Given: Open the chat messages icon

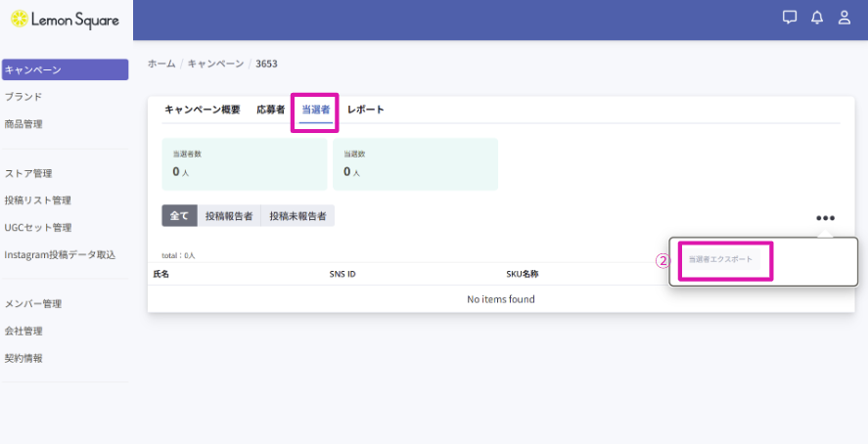Looking at the screenshot, I should click(790, 18).
